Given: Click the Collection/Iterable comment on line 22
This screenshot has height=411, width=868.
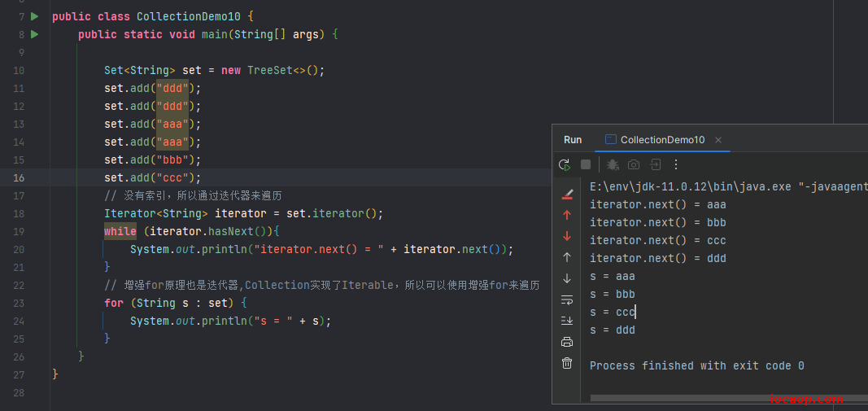Looking at the screenshot, I should 322,286.
